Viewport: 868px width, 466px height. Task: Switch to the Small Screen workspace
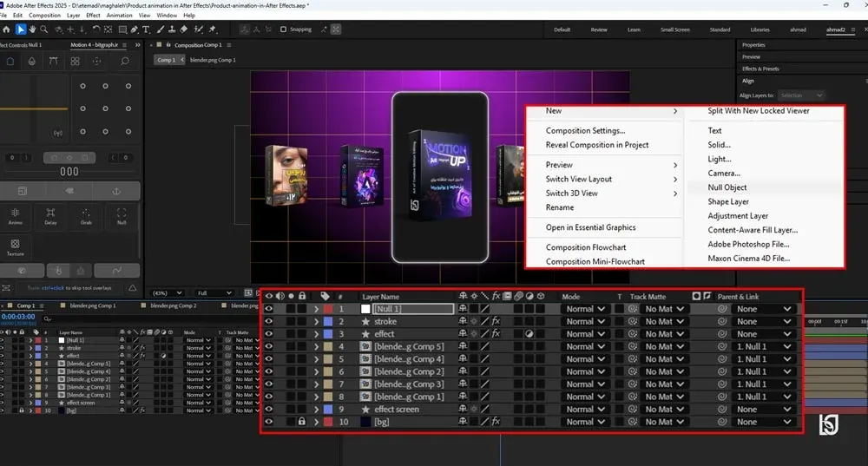coord(674,30)
